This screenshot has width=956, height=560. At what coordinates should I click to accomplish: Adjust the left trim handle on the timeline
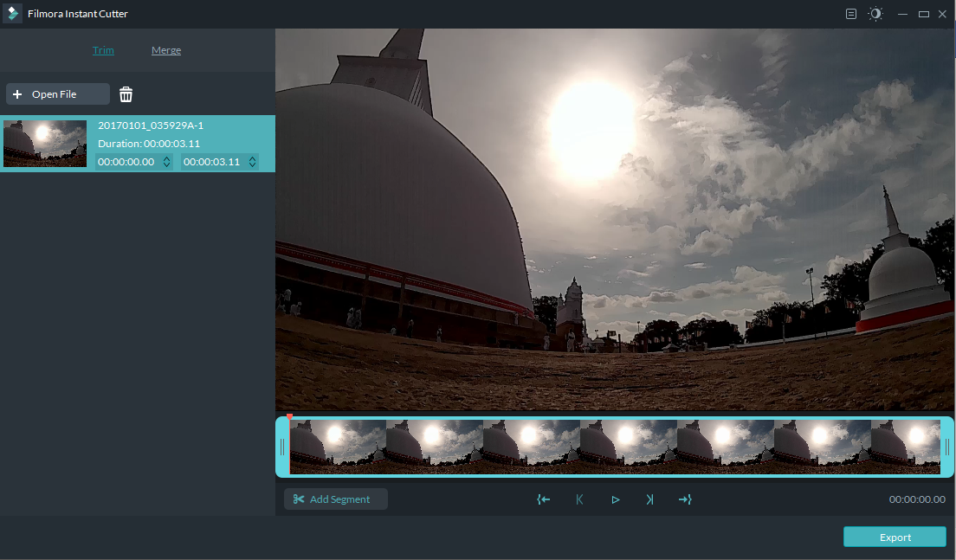pyautogui.click(x=281, y=447)
